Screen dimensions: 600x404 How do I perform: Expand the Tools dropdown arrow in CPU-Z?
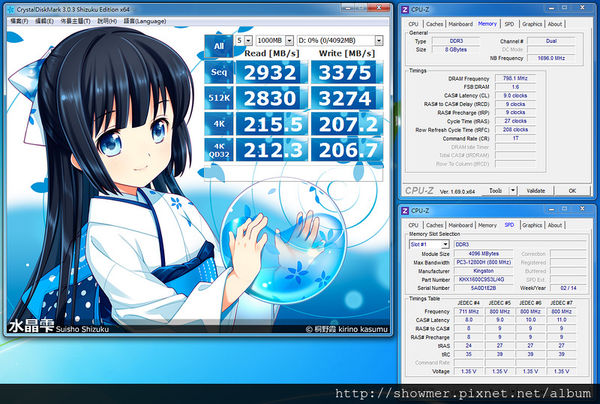tap(513, 191)
